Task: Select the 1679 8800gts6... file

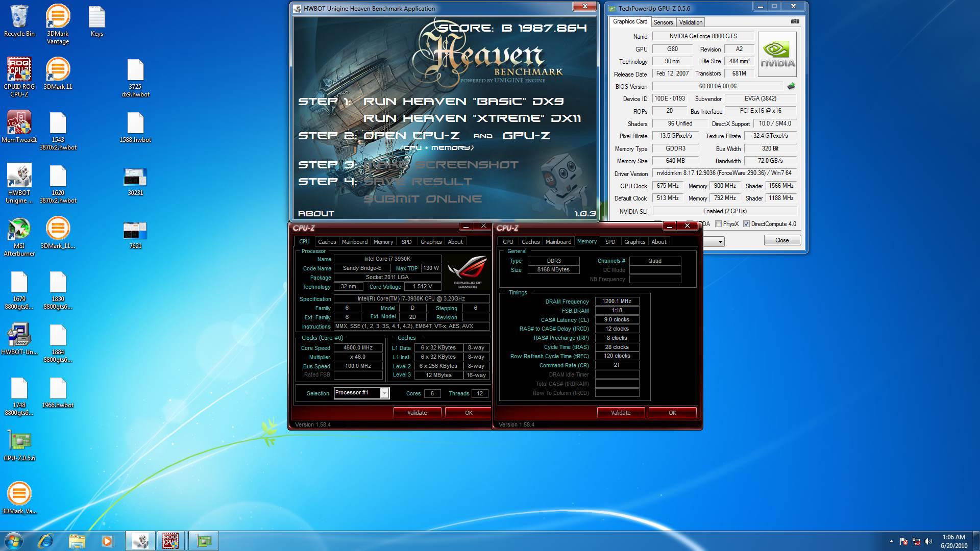Action: coord(19,290)
